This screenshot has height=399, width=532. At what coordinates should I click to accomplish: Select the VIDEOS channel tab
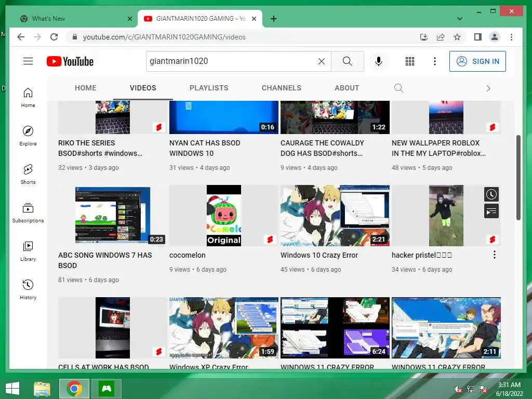[143, 88]
